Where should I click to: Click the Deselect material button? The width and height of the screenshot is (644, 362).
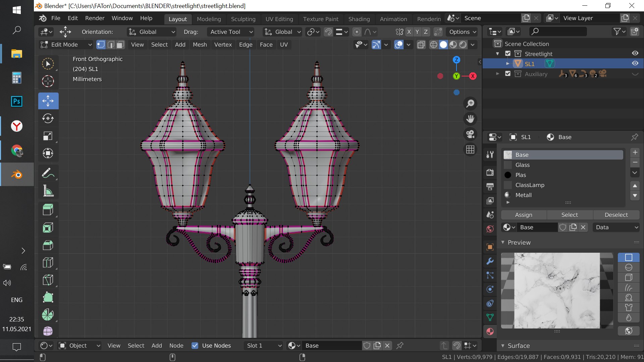coord(616,215)
